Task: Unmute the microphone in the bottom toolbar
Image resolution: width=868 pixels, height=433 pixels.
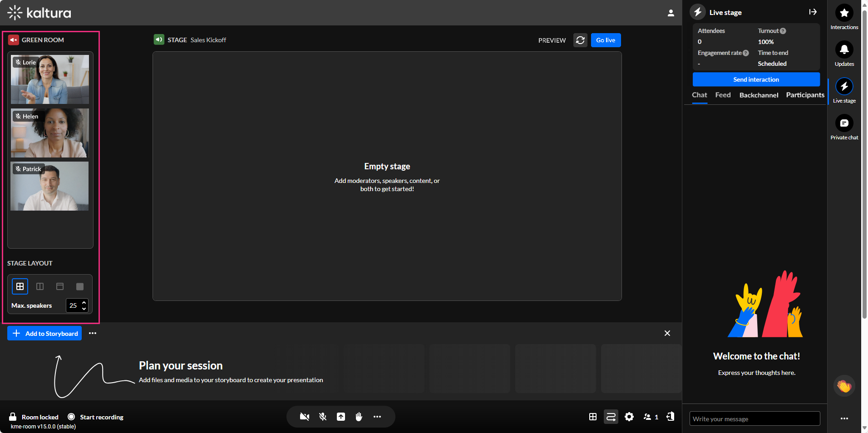Action: [x=323, y=417]
